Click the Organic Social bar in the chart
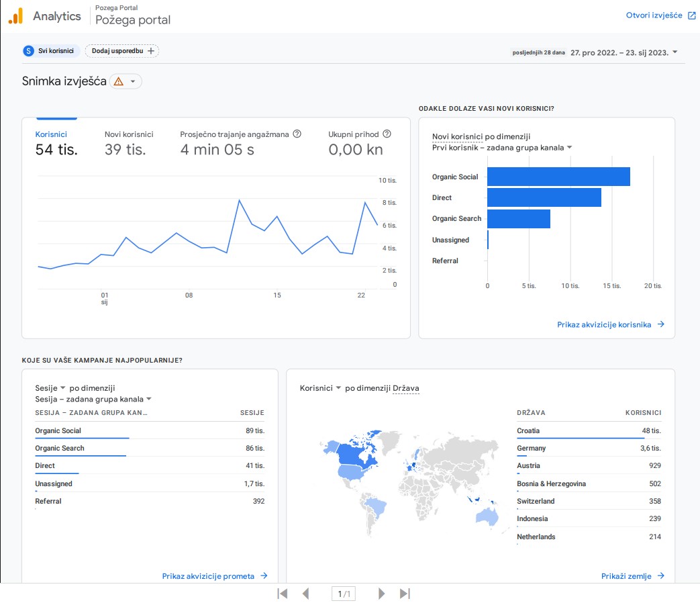 pos(558,177)
